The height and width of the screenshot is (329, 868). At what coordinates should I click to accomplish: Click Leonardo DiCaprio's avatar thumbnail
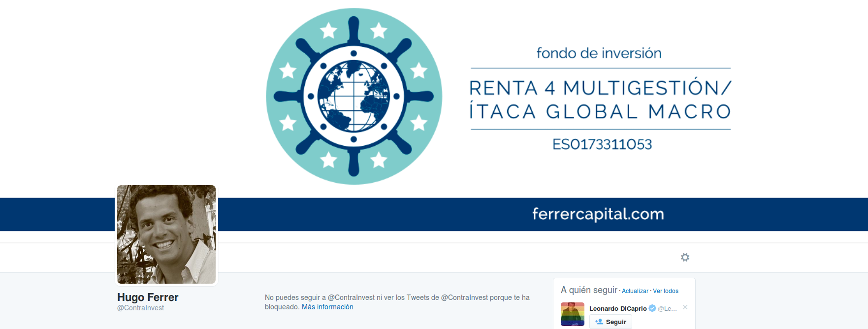pos(573,314)
